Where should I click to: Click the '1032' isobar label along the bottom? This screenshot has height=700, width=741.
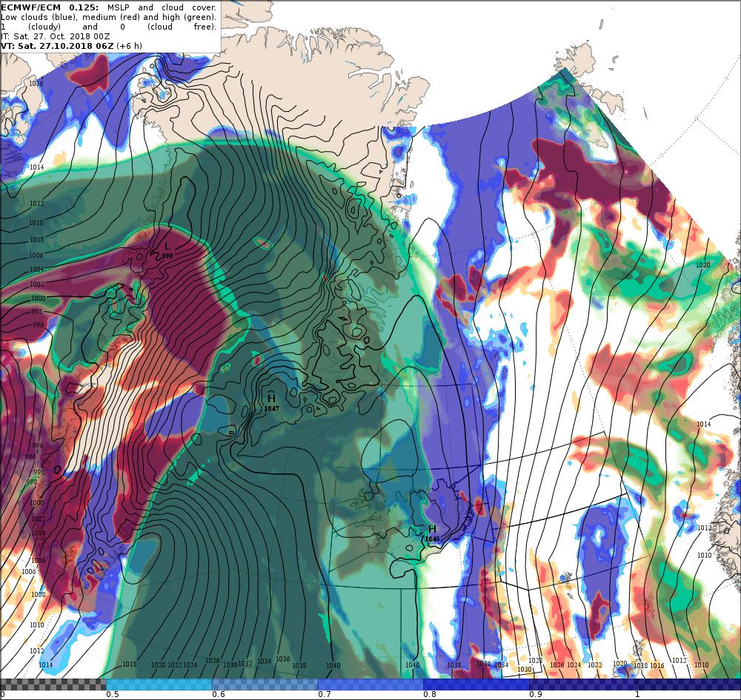(x=245, y=663)
